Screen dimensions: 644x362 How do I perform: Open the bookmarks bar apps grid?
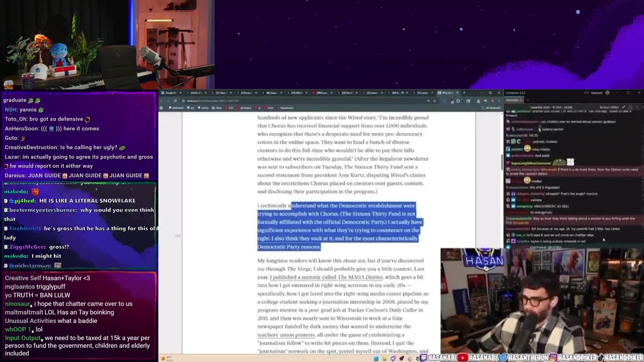coord(162,108)
